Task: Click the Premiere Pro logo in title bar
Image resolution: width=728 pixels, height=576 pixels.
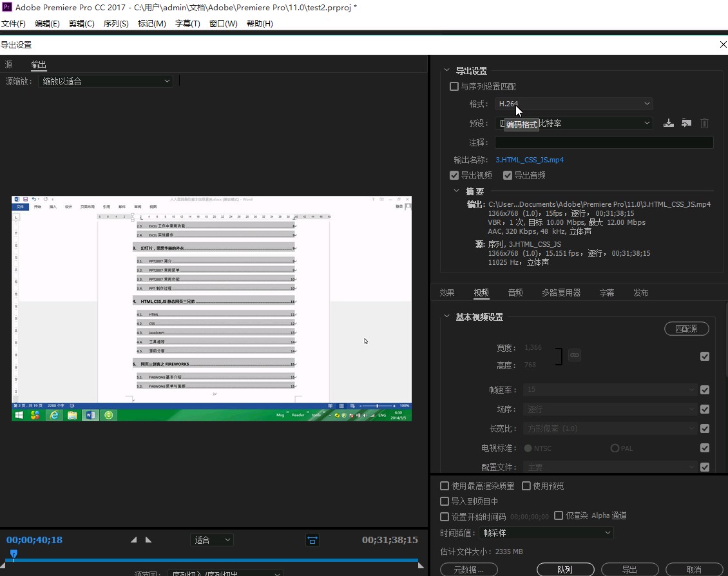Action: (7, 8)
